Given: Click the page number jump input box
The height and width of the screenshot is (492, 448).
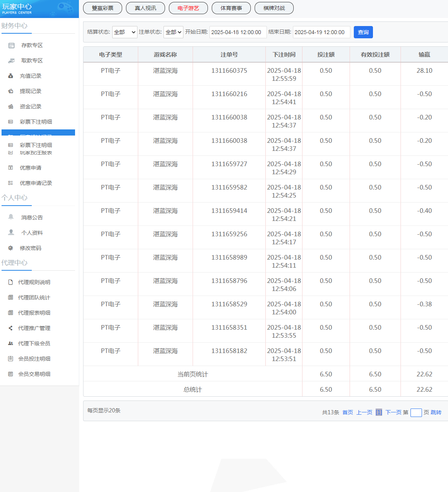Looking at the screenshot, I should point(416,412).
